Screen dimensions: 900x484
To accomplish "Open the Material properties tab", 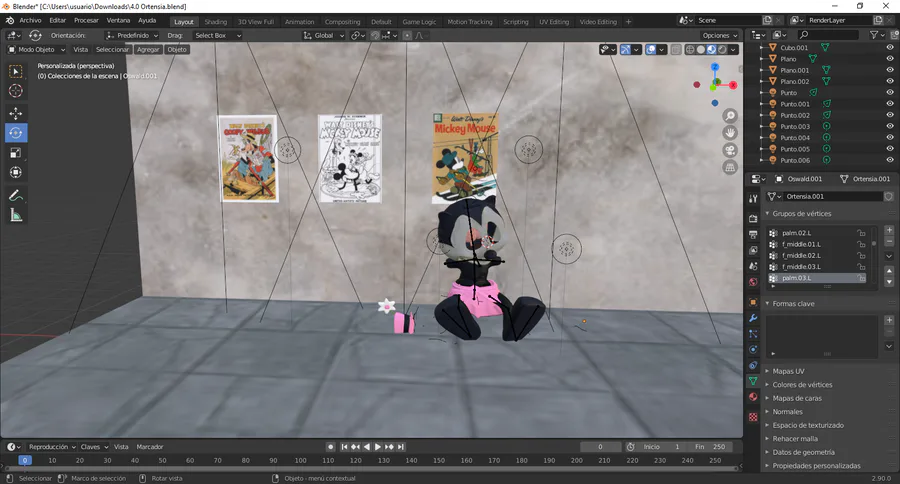I will (x=753, y=397).
